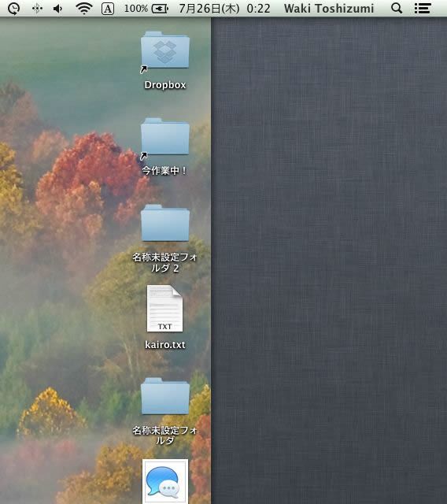Click the 100% battery percentage text

[136, 9]
